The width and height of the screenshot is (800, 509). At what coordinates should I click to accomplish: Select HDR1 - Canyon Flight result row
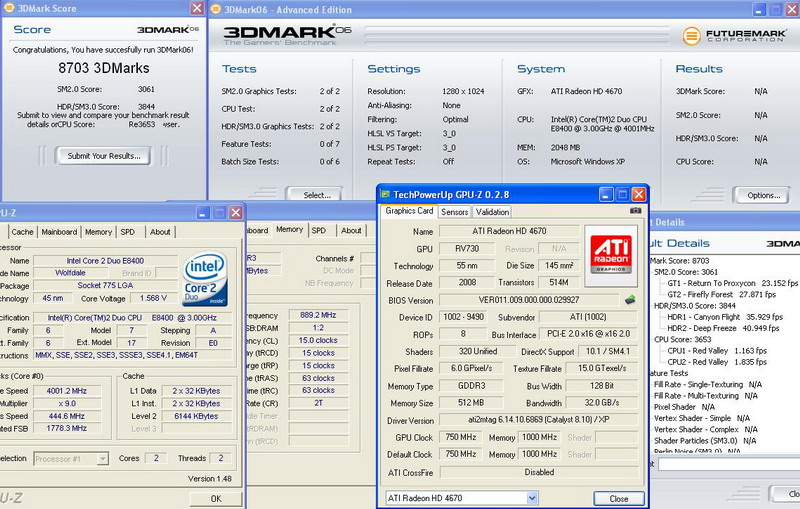[x=725, y=317]
